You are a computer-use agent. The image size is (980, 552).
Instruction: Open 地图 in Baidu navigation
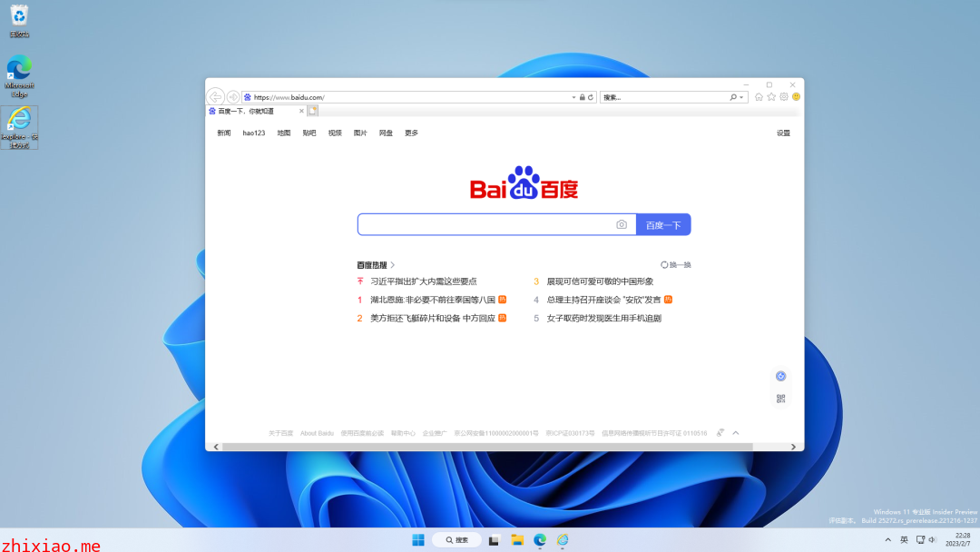(x=284, y=133)
